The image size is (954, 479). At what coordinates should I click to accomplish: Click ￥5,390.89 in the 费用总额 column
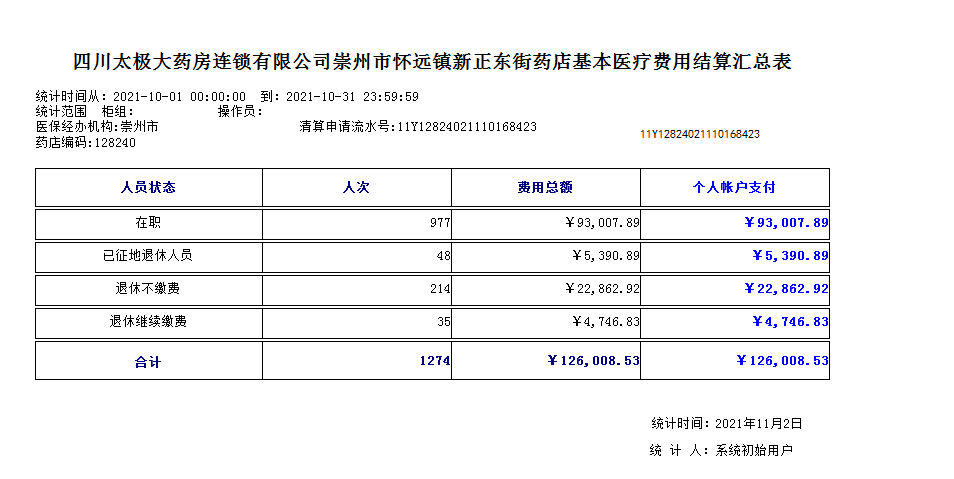(x=605, y=256)
